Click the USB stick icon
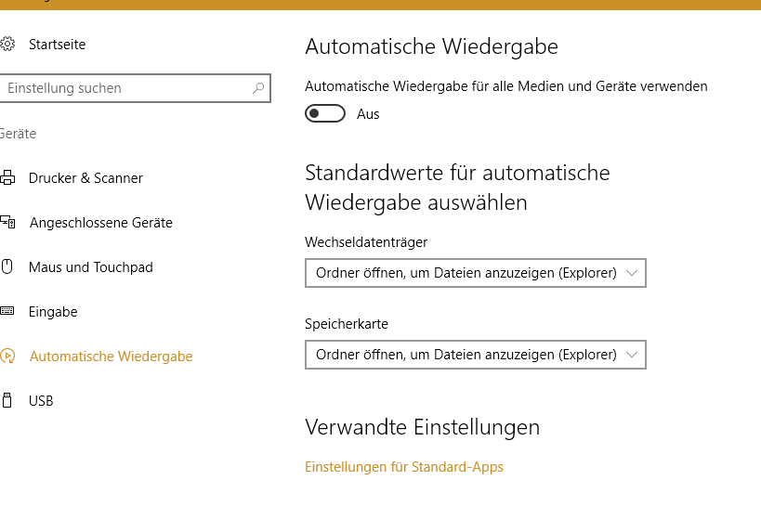Viewport: 761px width, 532px height. 7,400
